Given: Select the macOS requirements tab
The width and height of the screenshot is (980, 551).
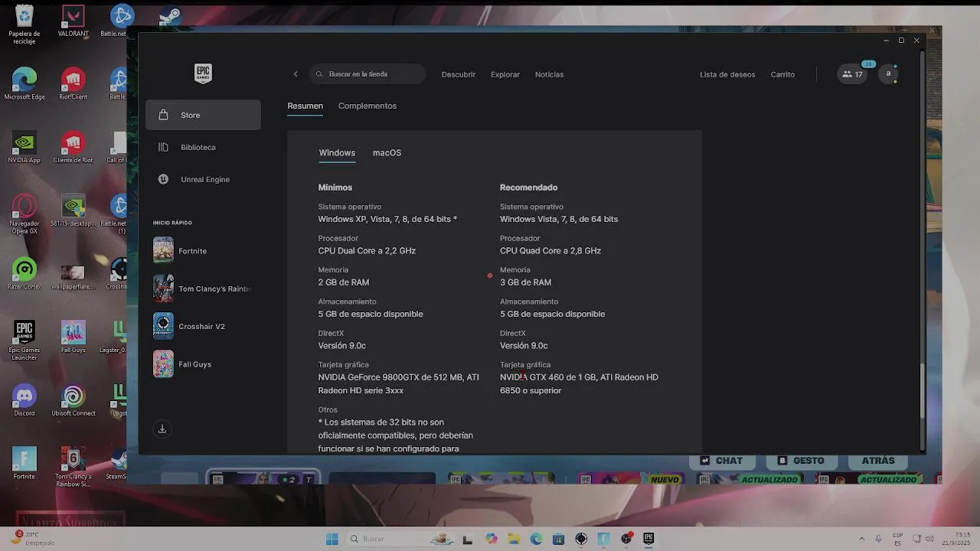Looking at the screenshot, I should [387, 153].
